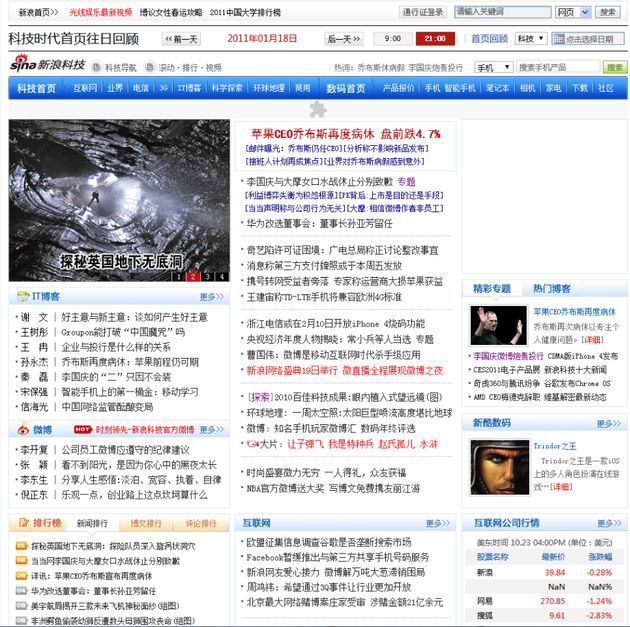Viewport: 630px width, 627px height.
Task: Switch to 精彩专题 tab
Action: click(492, 288)
